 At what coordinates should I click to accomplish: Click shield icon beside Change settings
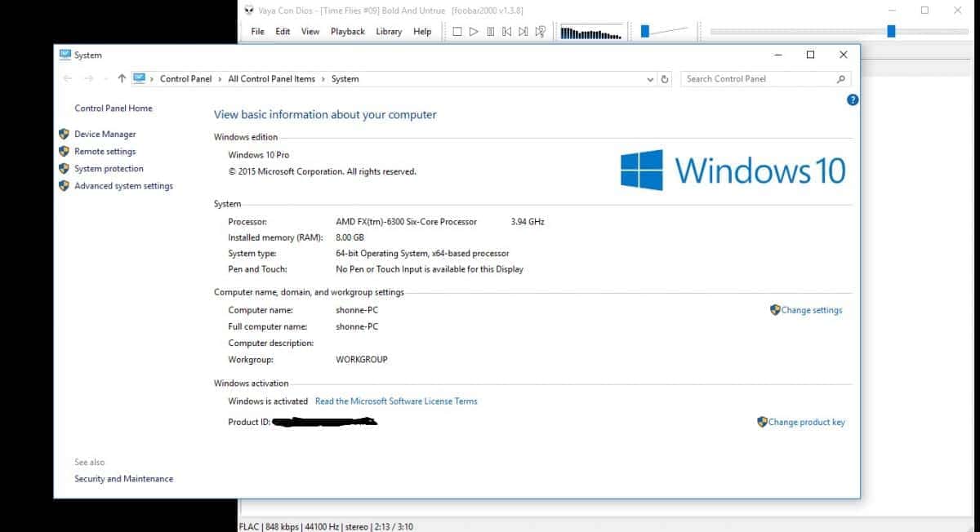click(x=775, y=310)
